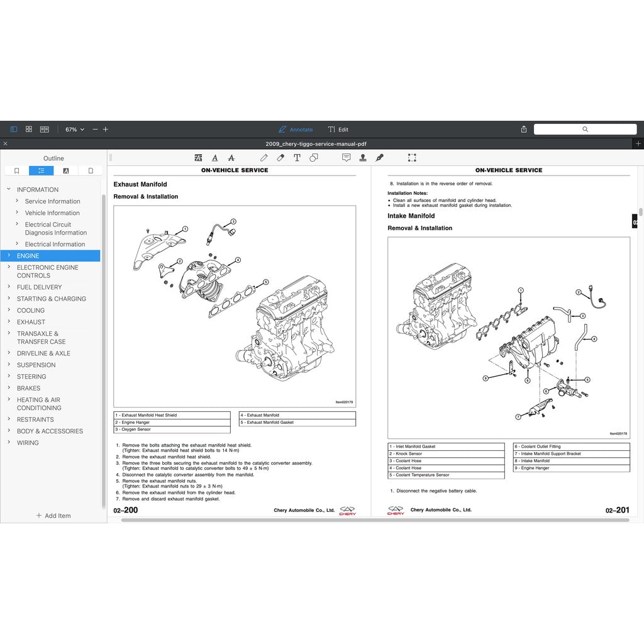644x644 pixels.
Task: Open the 67% zoom level dropdown
Action: coord(74,129)
